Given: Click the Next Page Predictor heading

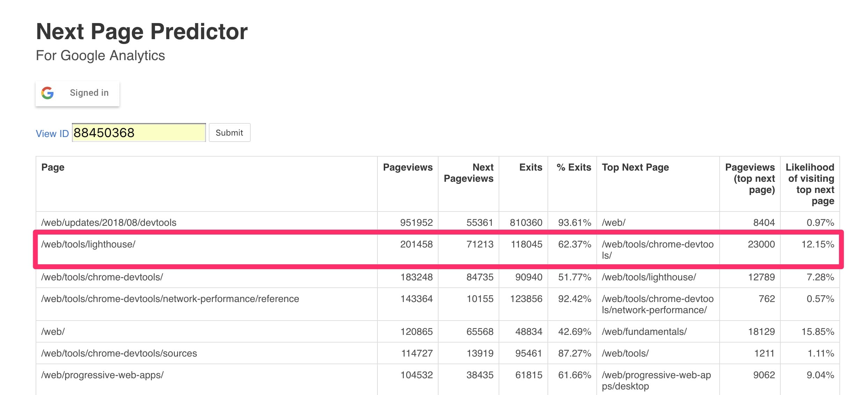Looking at the screenshot, I should [142, 32].
